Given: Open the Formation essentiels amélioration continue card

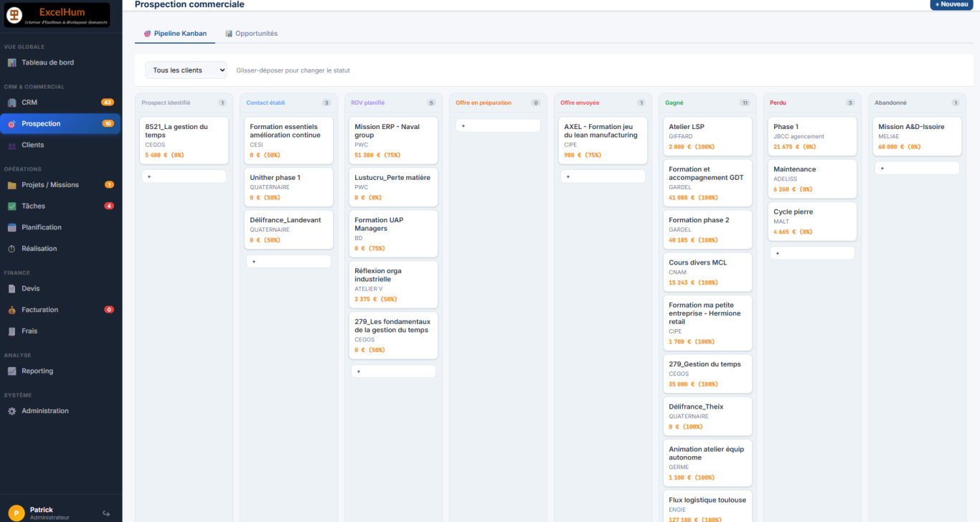Looking at the screenshot, I should pos(288,141).
